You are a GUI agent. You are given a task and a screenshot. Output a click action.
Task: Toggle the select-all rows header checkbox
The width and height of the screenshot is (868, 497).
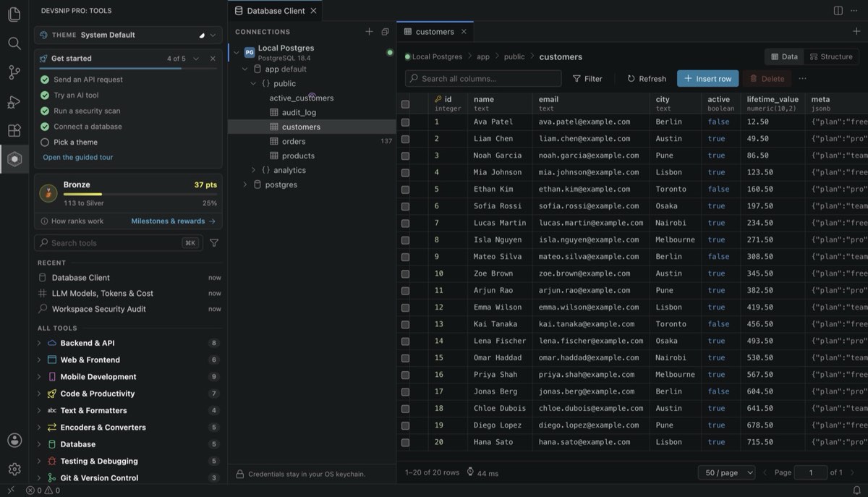(x=405, y=104)
